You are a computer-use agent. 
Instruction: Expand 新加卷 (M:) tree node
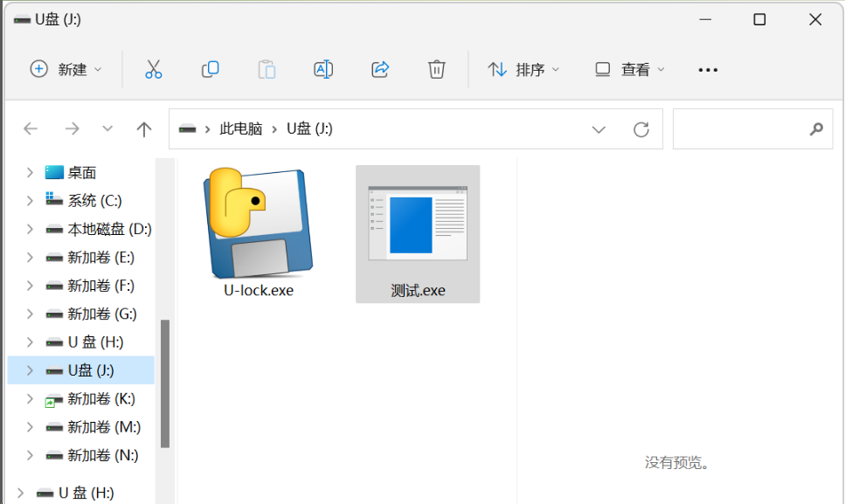[30, 427]
